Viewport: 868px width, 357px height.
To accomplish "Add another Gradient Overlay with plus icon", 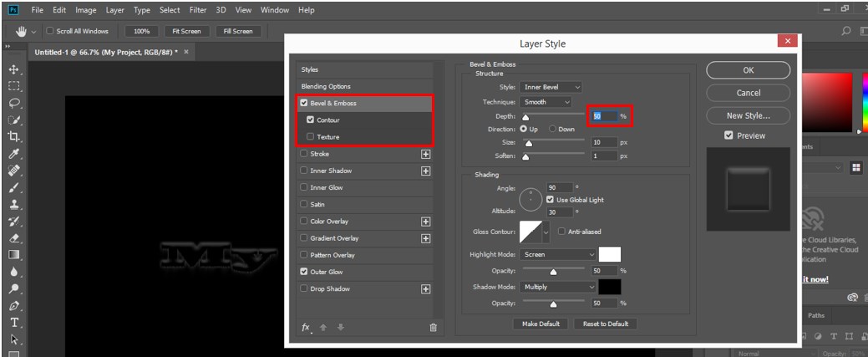I will pos(426,238).
